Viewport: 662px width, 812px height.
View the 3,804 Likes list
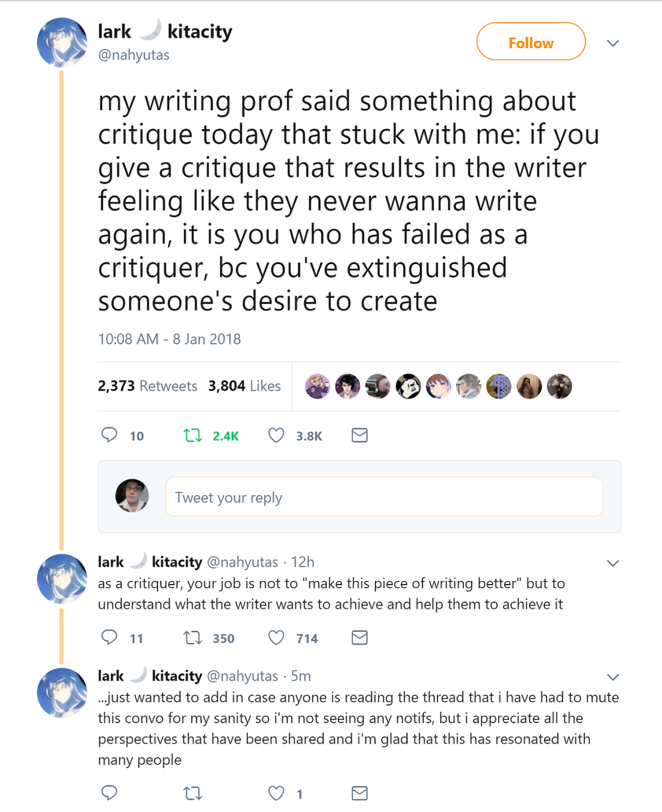point(244,386)
